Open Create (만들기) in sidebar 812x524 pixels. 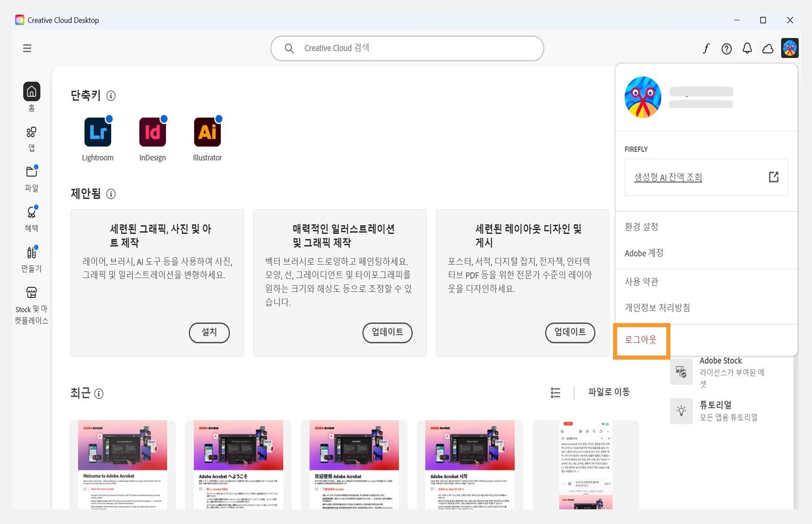click(31, 259)
